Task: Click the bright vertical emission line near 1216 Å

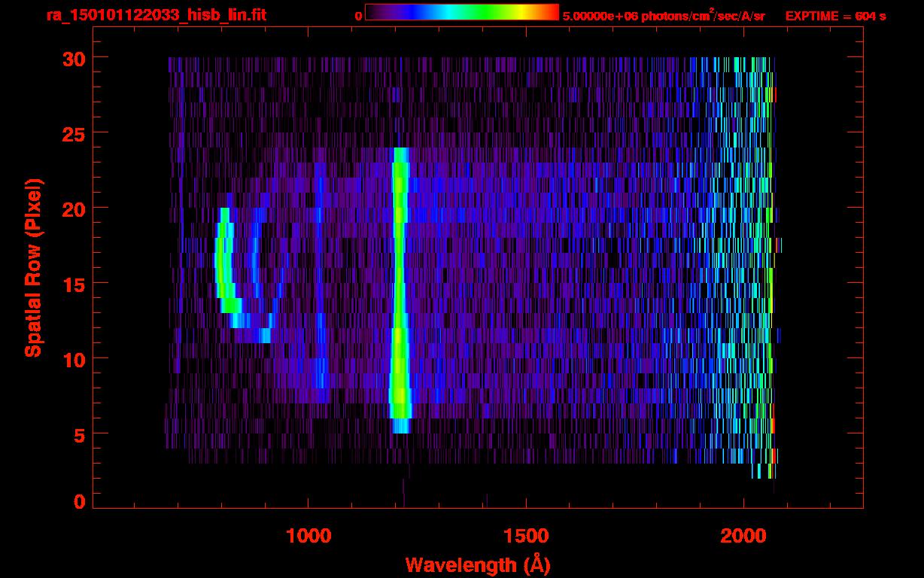Action: coord(399,286)
